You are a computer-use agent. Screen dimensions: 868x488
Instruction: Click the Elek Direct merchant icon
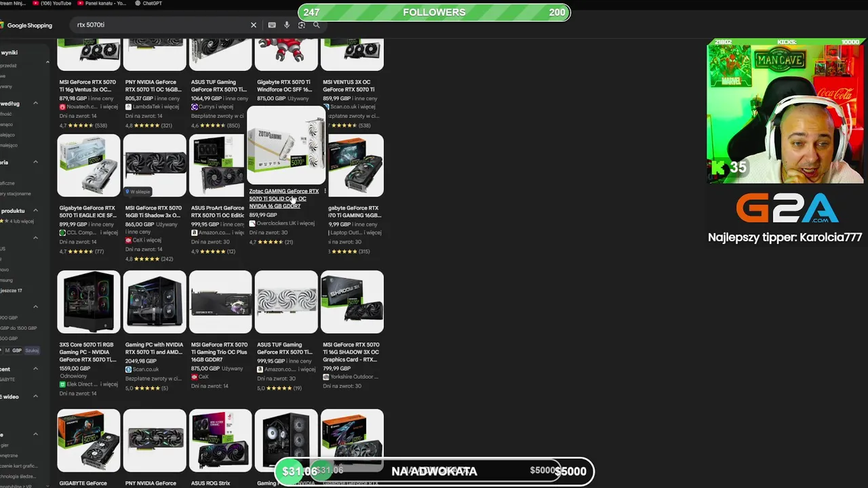pos(62,384)
